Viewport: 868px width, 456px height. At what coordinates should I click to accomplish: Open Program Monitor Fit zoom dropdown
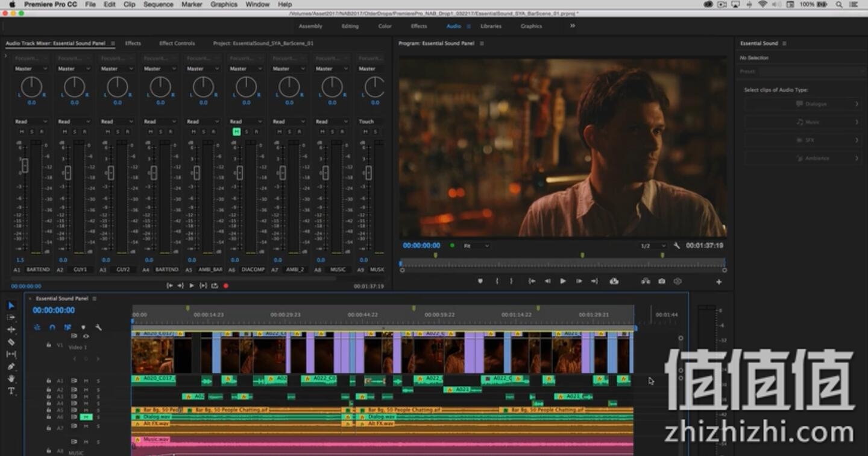click(476, 246)
